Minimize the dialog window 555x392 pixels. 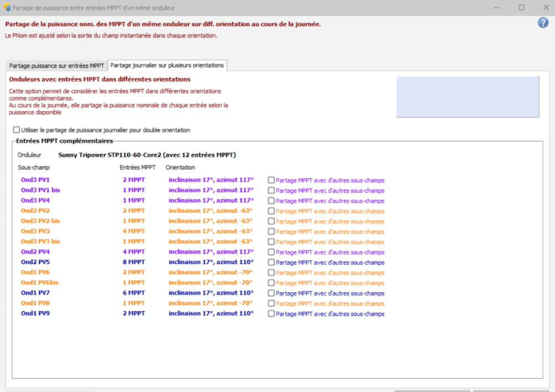point(496,7)
